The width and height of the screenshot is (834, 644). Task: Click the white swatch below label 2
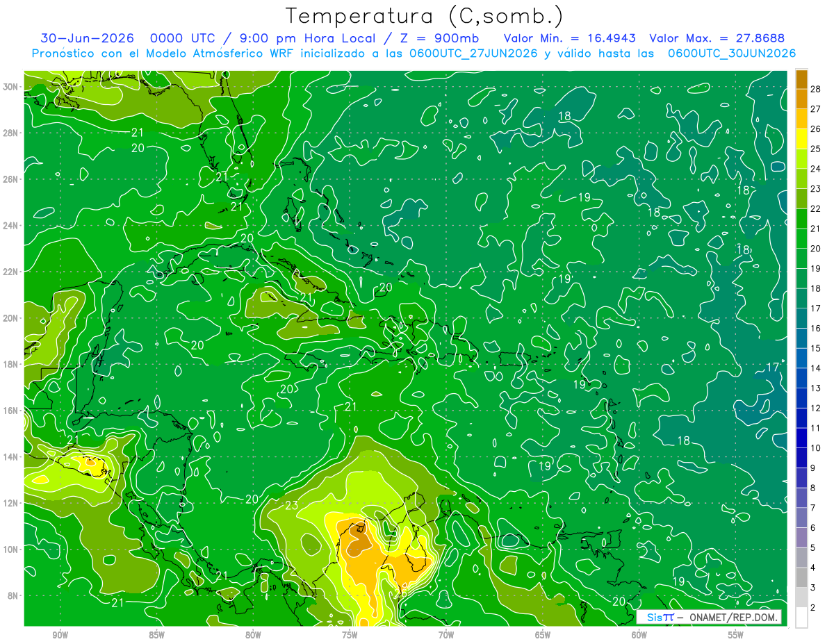802,617
